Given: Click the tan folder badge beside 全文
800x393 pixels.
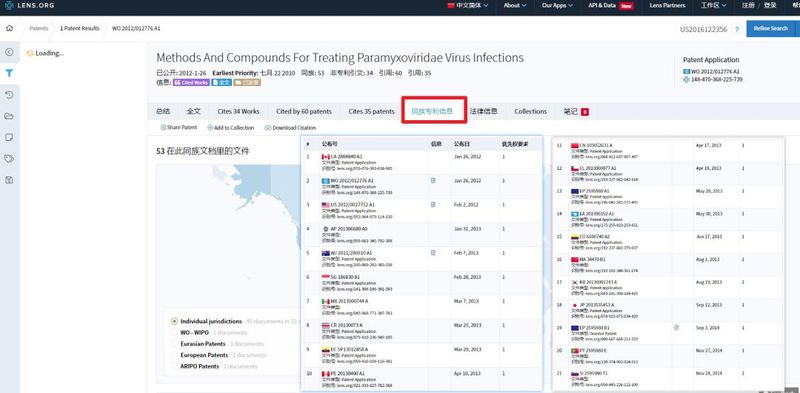Looking at the screenshot, I should [247, 82].
